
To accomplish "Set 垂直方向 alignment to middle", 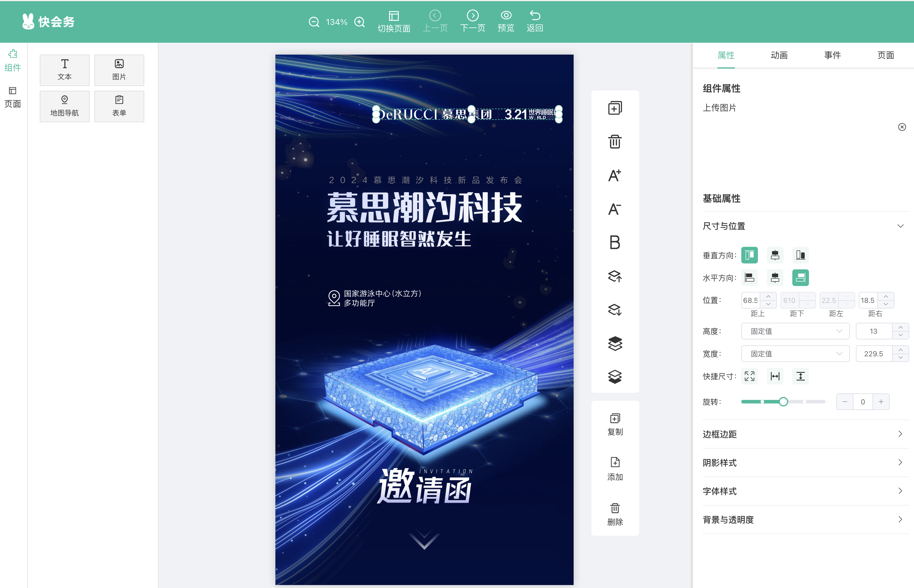I will pos(775,255).
